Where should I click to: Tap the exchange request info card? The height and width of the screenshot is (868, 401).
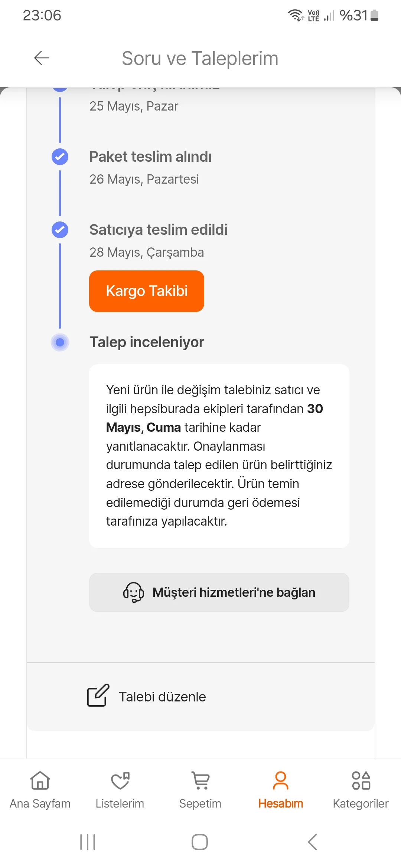pos(219,456)
